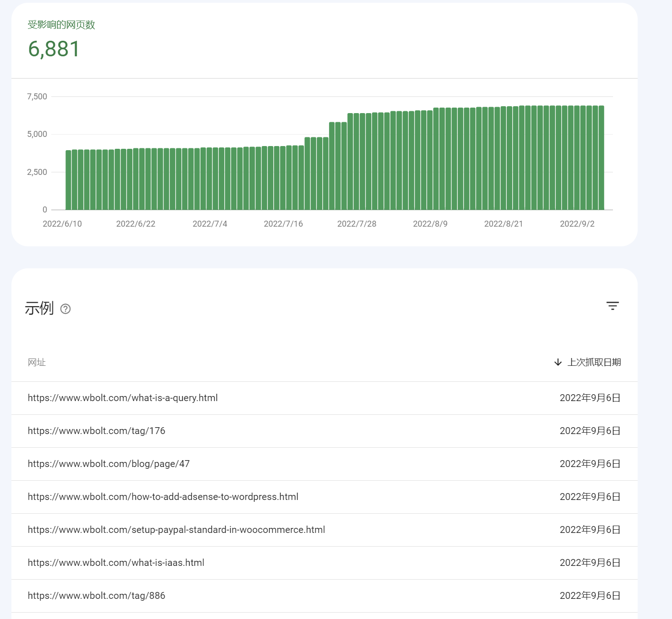Click the chart bar above 2022/8/21
The width and height of the screenshot is (672, 619).
[504, 158]
